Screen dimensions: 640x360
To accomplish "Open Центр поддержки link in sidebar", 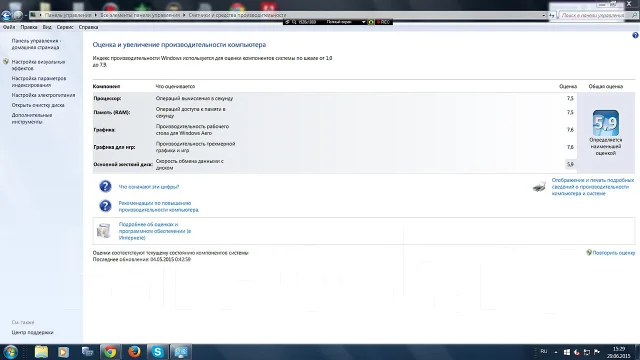I will click(x=32, y=332).
